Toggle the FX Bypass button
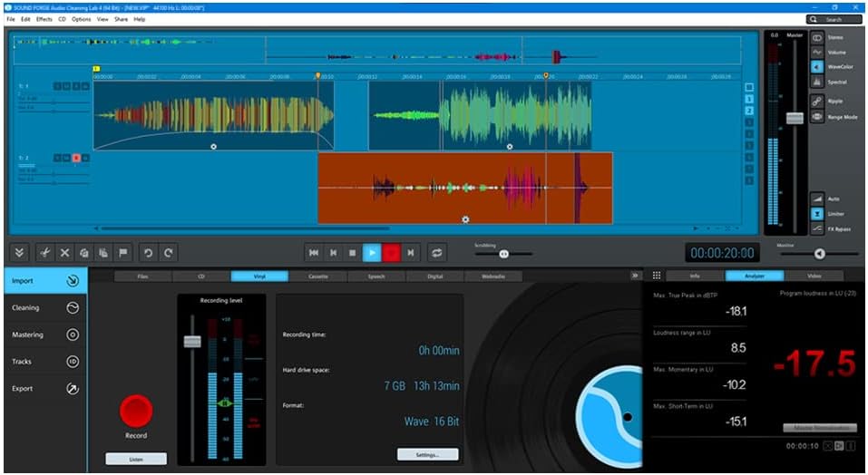Image resolution: width=868 pixels, height=475 pixels. coord(817,228)
